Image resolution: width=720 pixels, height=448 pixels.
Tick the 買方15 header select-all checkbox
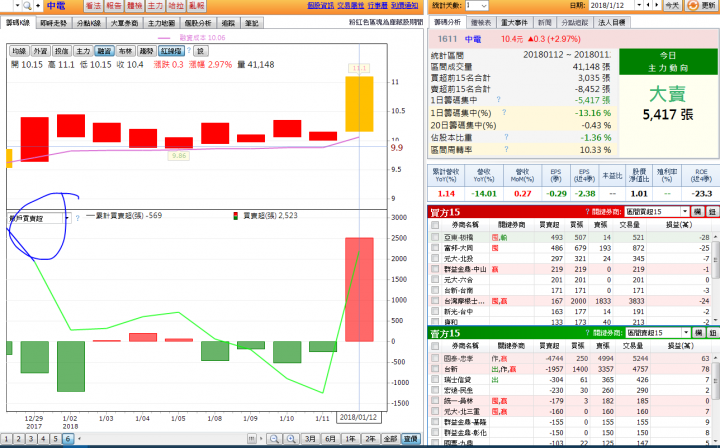(x=435, y=225)
